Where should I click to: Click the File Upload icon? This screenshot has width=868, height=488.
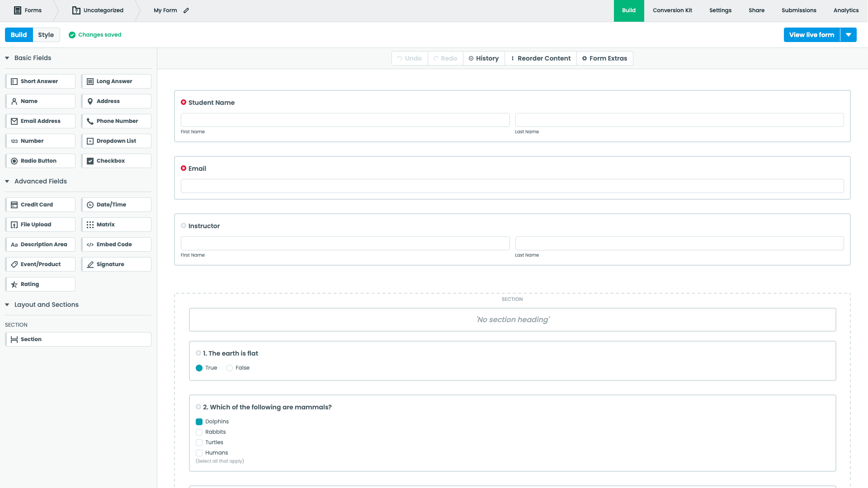[14, 225]
